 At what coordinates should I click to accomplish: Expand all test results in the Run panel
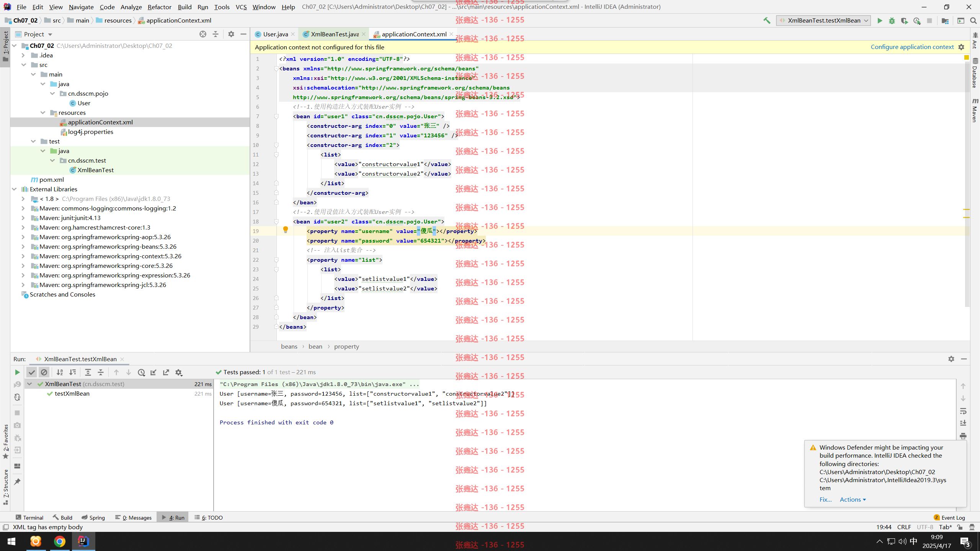coord(88,372)
